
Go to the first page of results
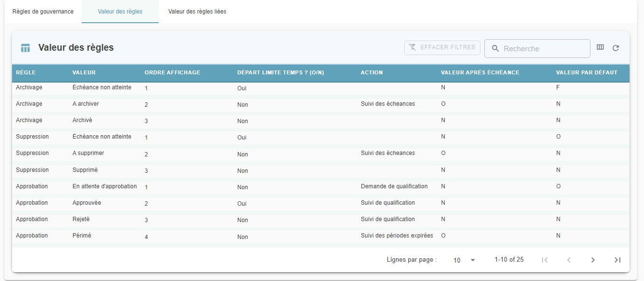point(545,260)
